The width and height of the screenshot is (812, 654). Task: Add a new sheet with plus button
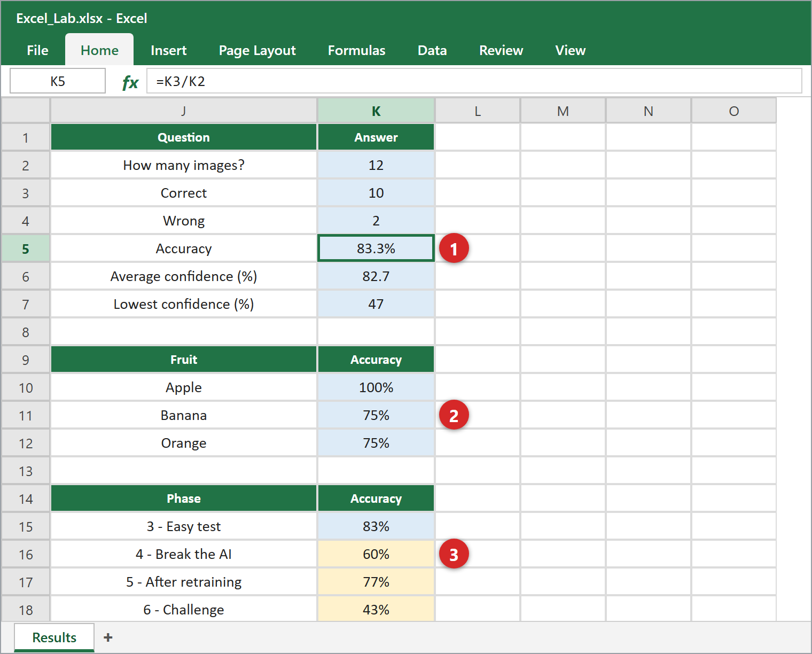pos(108,637)
